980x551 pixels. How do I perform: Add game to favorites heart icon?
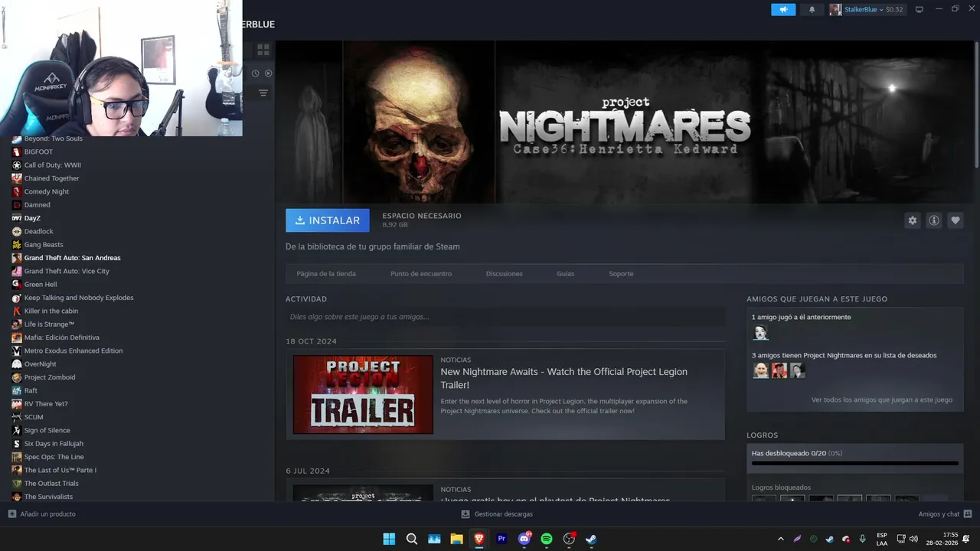click(955, 220)
